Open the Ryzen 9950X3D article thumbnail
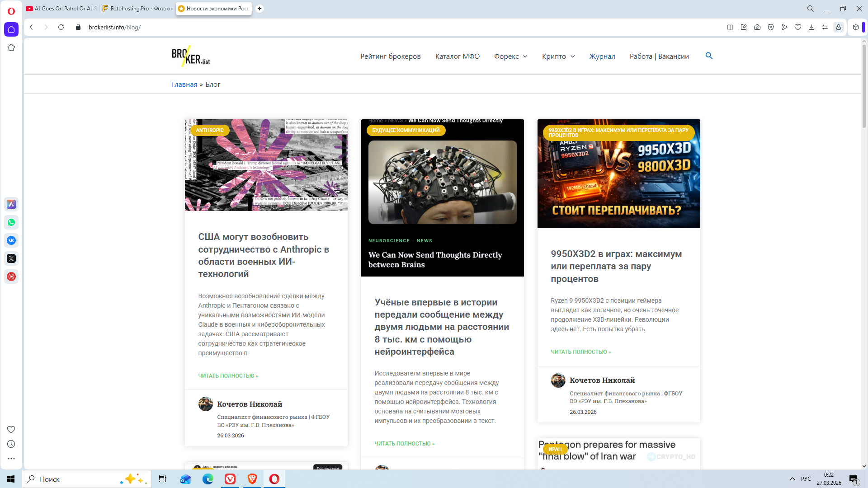The height and width of the screenshot is (488, 868). click(618, 174)
